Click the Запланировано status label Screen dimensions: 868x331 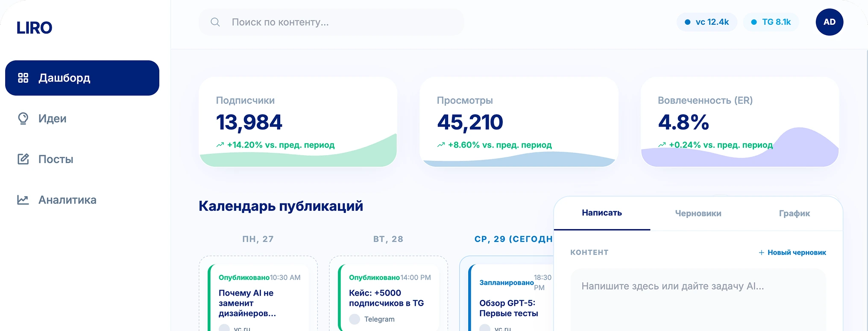pos(506,283)
